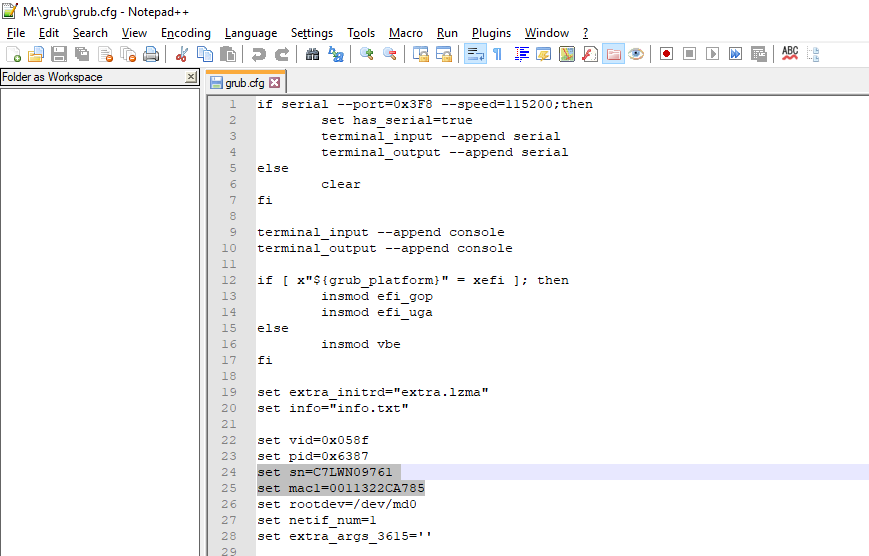Redo with the toolbar arrow
This screenshot has width=869, height=556.
click(282, 54)
